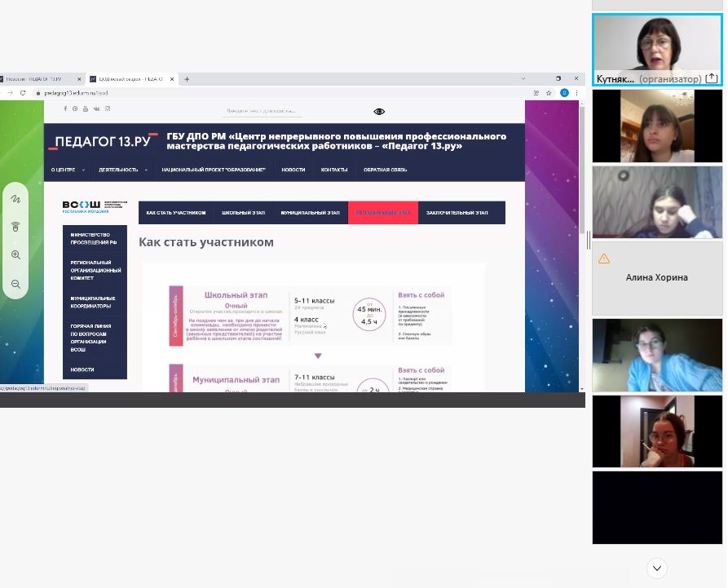Expand the 'Деятельность' dropdown menu
The height and width of the screenshot is (588, 728).
click(x=123, y=170)
